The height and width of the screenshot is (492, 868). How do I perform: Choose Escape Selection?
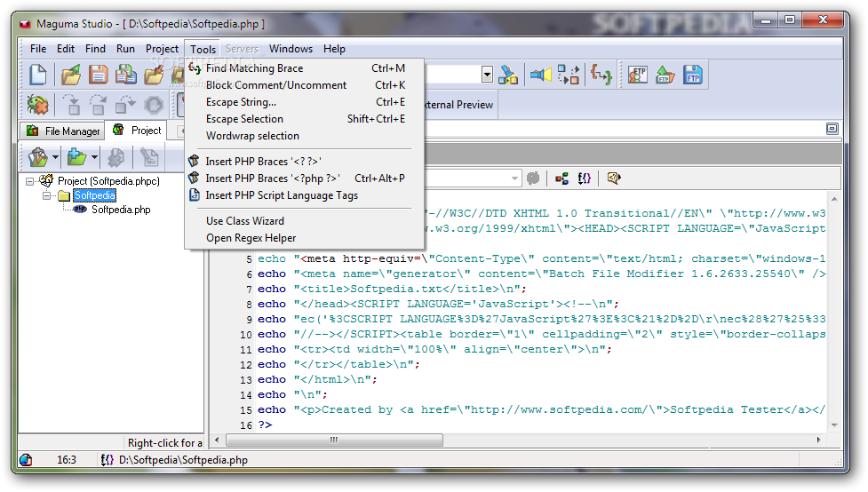(x=305, y=119)
